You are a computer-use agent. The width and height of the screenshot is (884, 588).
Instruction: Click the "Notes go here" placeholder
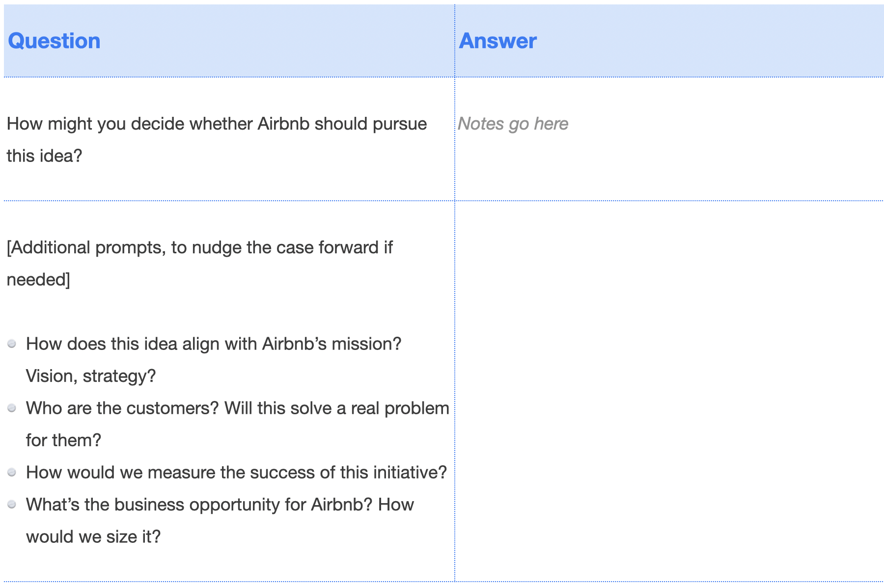point(513,124)
